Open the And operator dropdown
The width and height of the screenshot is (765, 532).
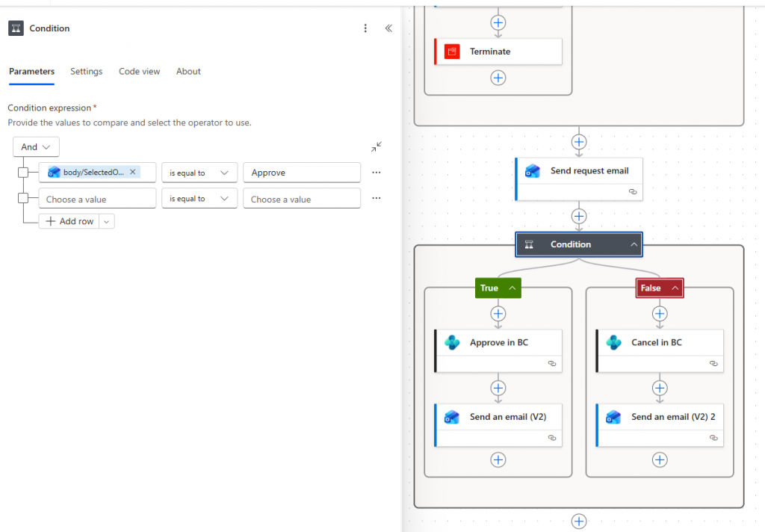pyautogui.click(x=36, y=147)
